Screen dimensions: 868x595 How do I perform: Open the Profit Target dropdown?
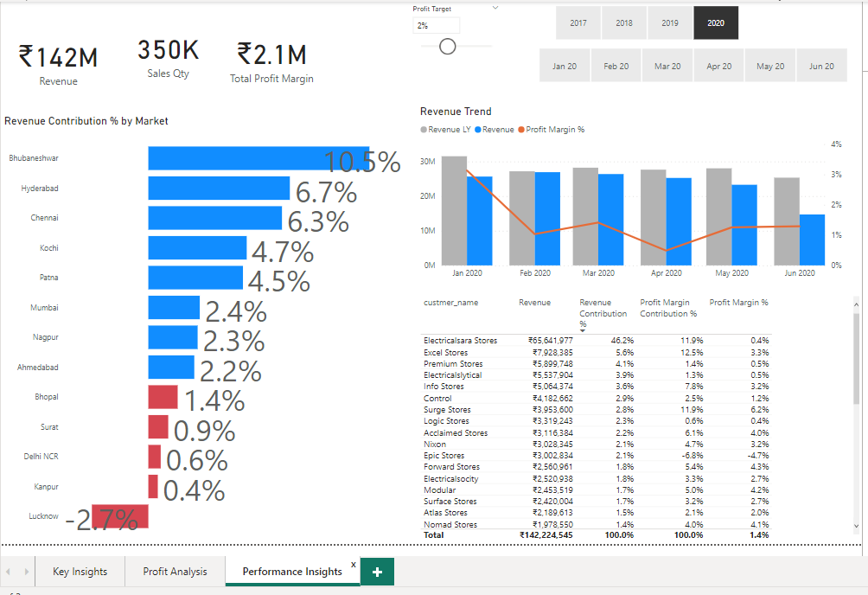[x=495, y=7]
